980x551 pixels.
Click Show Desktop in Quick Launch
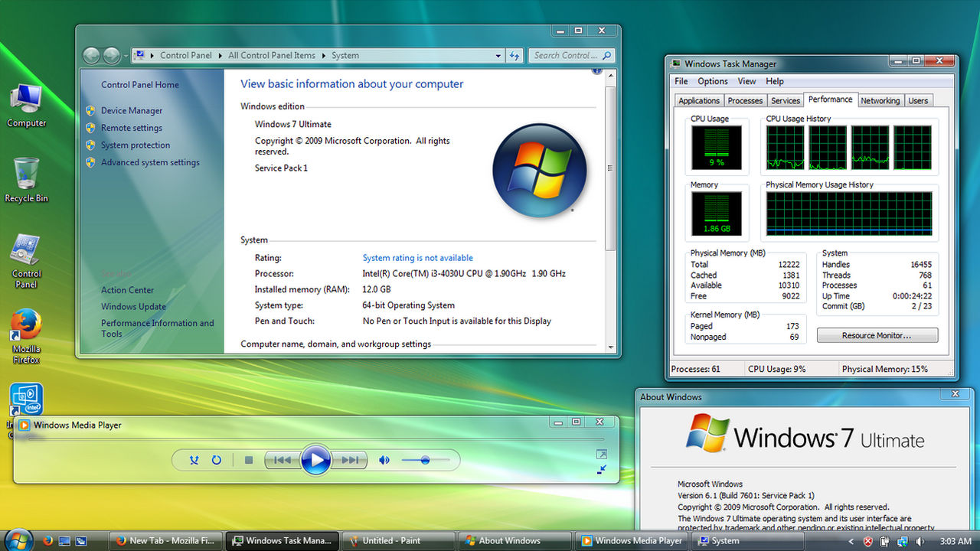pyautogui.click(x=66, y=540)
